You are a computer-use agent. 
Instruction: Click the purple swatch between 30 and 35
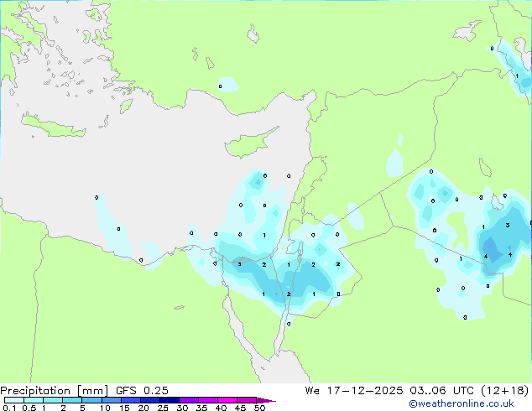click(189, 400)
